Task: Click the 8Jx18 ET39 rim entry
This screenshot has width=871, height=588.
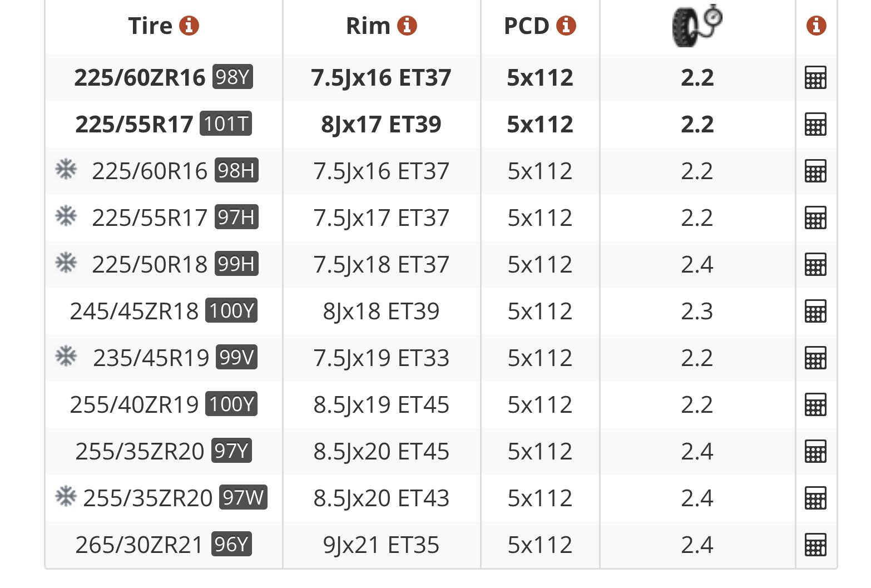Action: pos(381,311)
